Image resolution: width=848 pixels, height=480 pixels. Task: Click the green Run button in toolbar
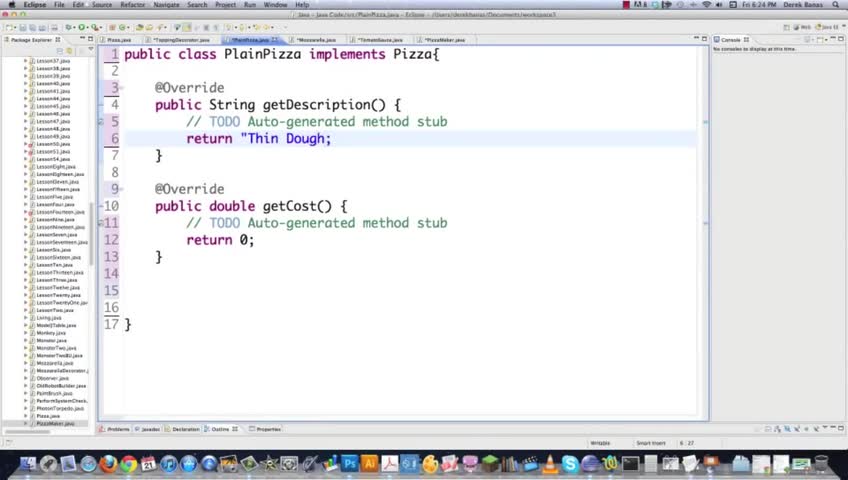point(82,27)
